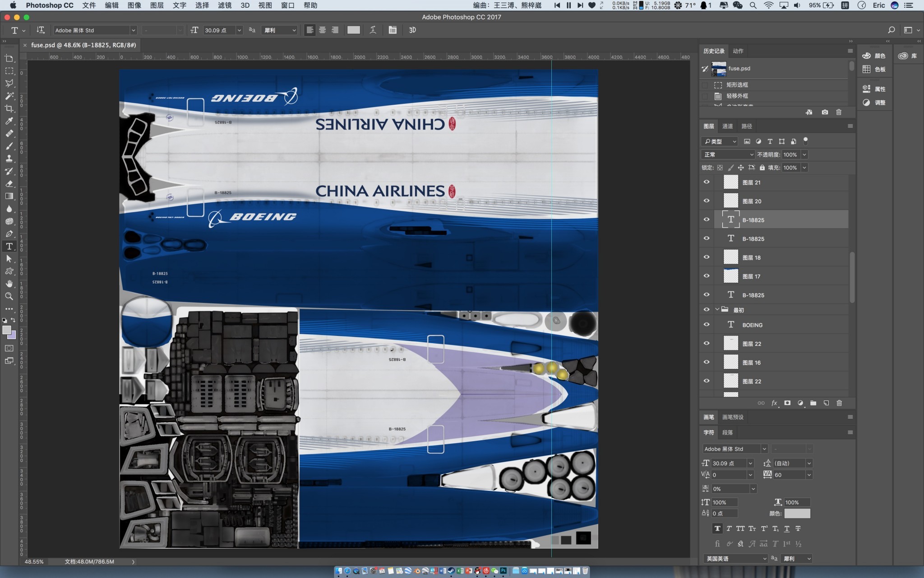Viewport: 924px width, 578px height.
Task: Switch to the 动作 tab
Action: point(738,51)
